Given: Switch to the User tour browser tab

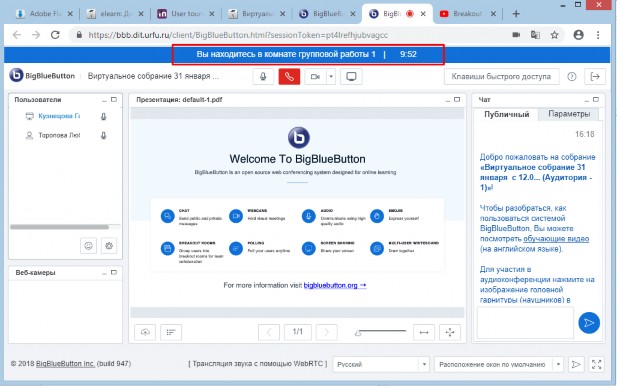Looking at the screenshot, I should (x=186, y=14).
